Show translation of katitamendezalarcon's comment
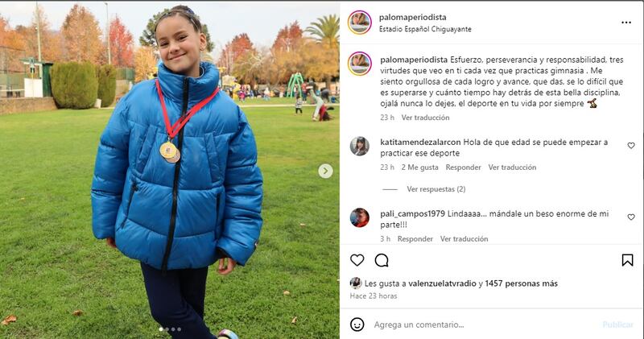Image resolution: width=644 pixels, height=339 pixels. pos(512,167)
